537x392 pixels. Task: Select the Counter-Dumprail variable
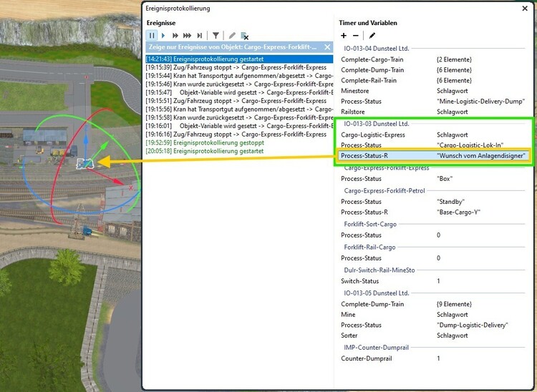click(433, 358)
